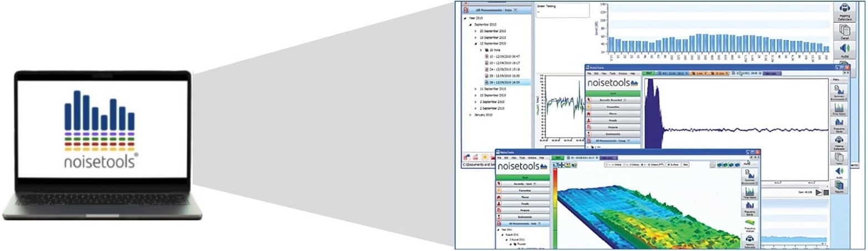This screenshot has height=251, width=868.
Task: Open Time History in the 3D surface window
Action: point(750,192)
